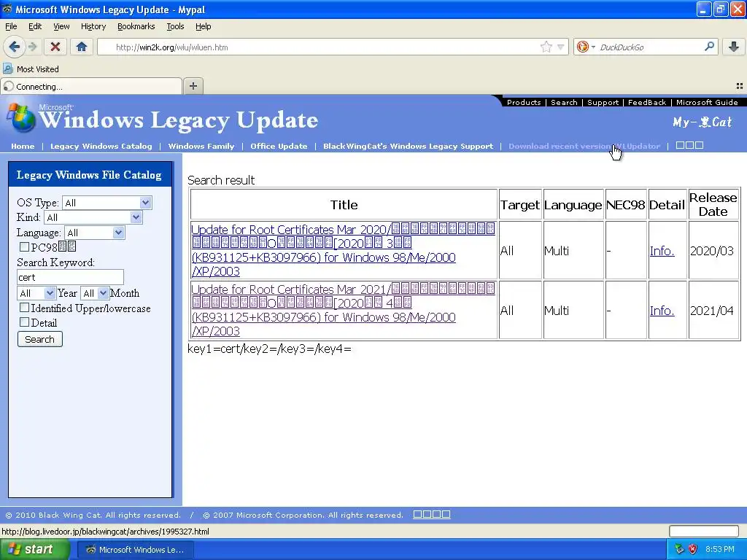Viewport: 747px width, 560px height.
Task: Open a new tab with the plus button
Action: pos(193,86)
